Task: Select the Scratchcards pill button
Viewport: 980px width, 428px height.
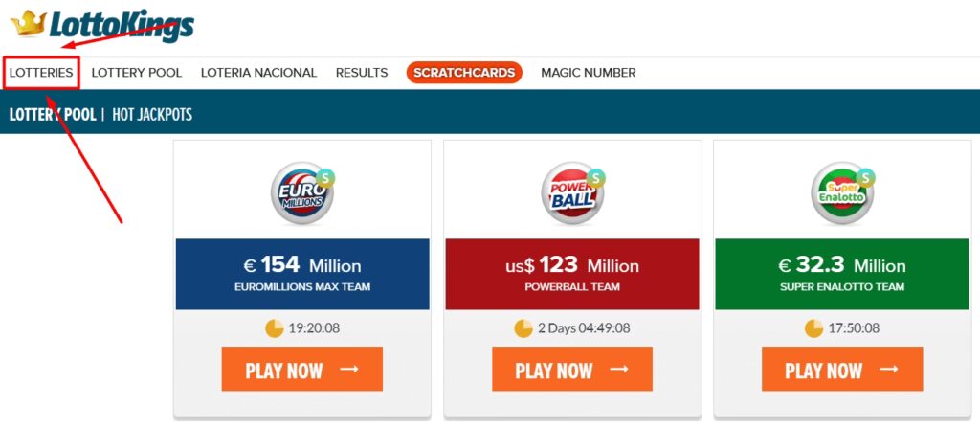Action: pyautogui.click(x=464, y=73)
